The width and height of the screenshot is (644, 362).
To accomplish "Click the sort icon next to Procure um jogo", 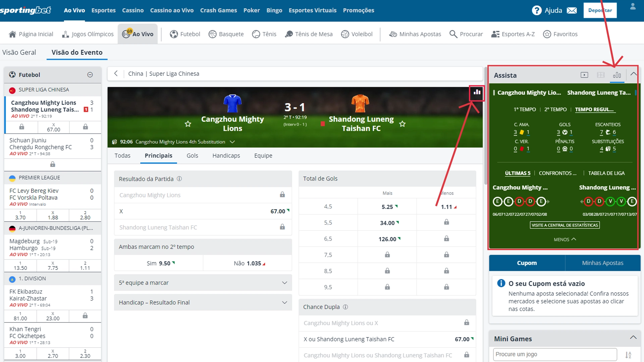I will pos(629,354).
